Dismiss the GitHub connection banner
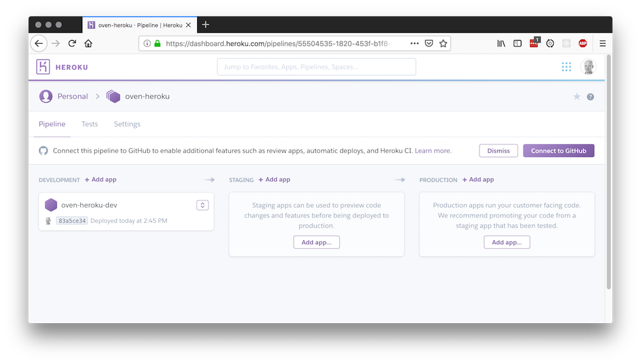The image size is (641, 364). [x=498, y=151]
